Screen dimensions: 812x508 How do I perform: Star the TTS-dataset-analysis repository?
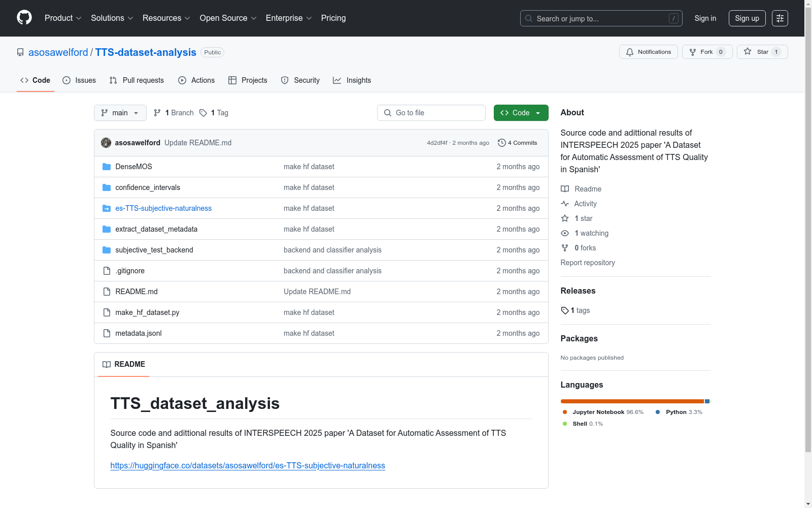coord(762,52)
